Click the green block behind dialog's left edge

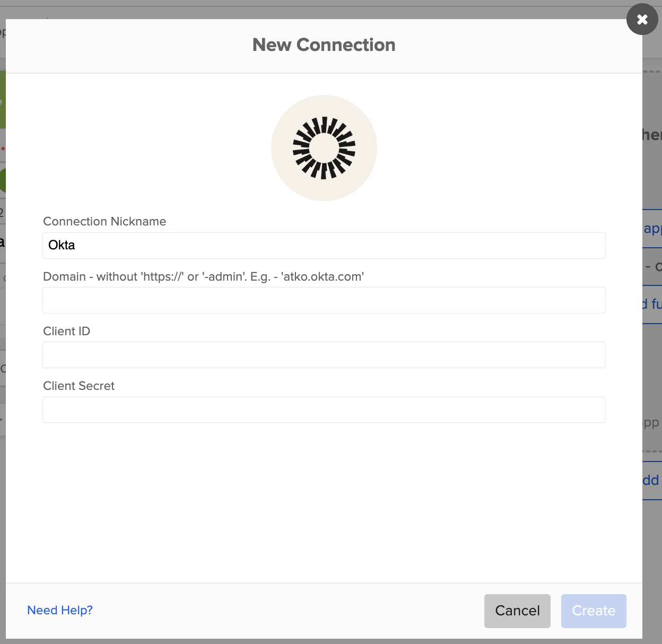tap(3, 100)
